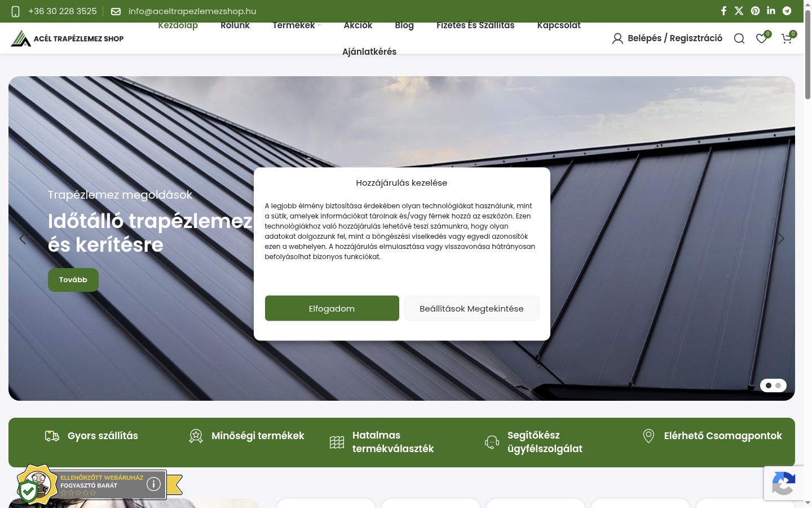Open Fizetés És Szállítás menu item
812x508 pixels.
point(475,25)
